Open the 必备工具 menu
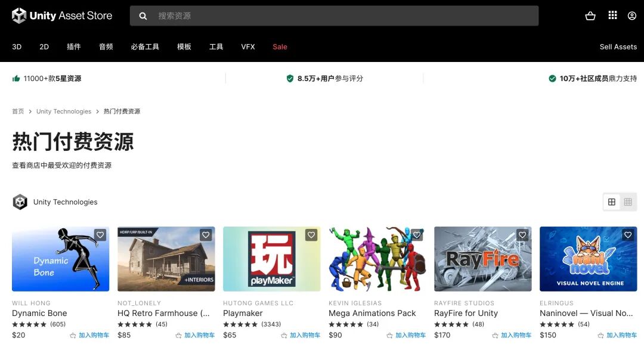This screenshot has height=347, width=644. click(145, 47)
